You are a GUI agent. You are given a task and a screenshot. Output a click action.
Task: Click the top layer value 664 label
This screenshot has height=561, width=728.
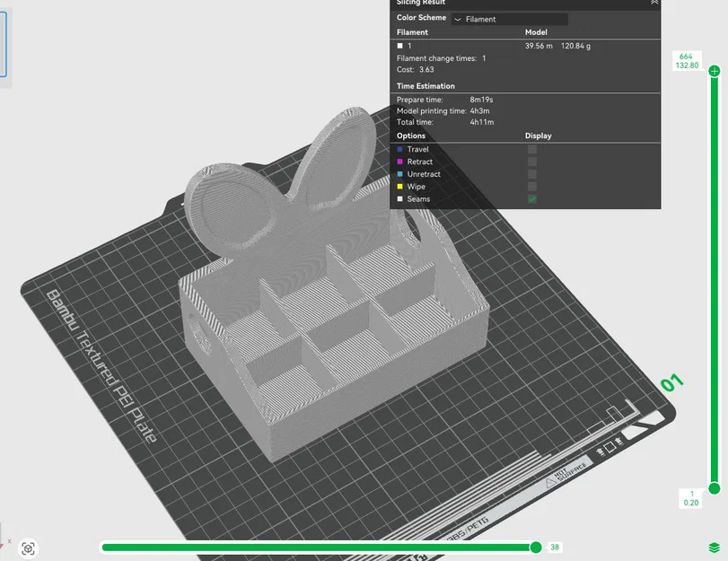[686, 57]
